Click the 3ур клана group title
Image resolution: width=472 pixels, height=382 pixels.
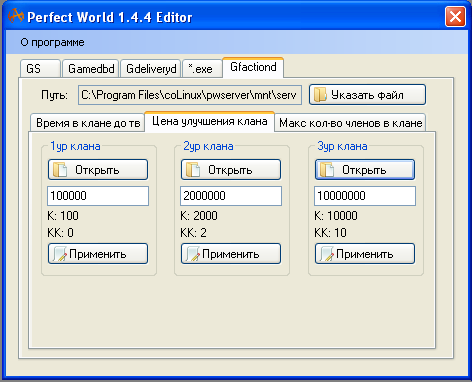(x=342, y=146)
